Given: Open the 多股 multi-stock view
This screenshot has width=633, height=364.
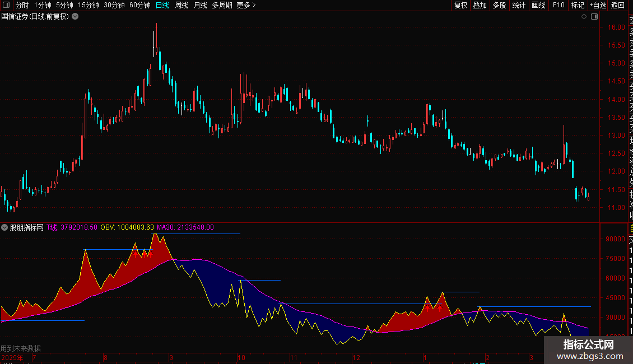Looking at the screenshot, I should [x=499, y=5].
